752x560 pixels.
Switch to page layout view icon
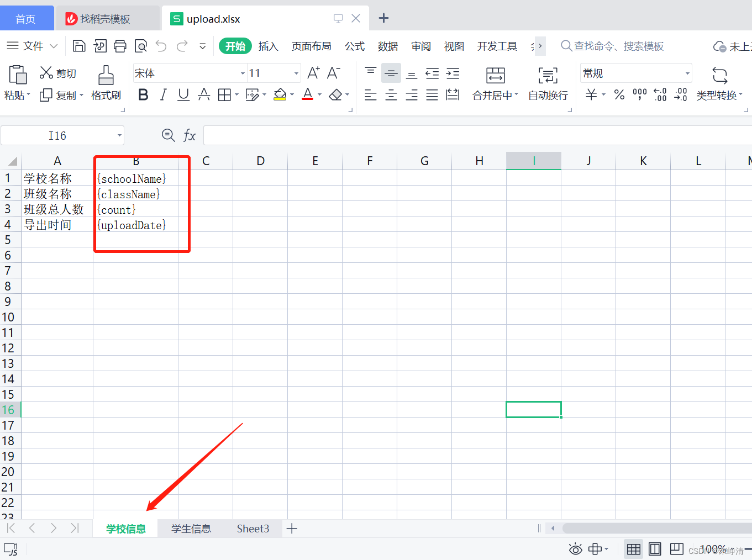pos(655,549)
